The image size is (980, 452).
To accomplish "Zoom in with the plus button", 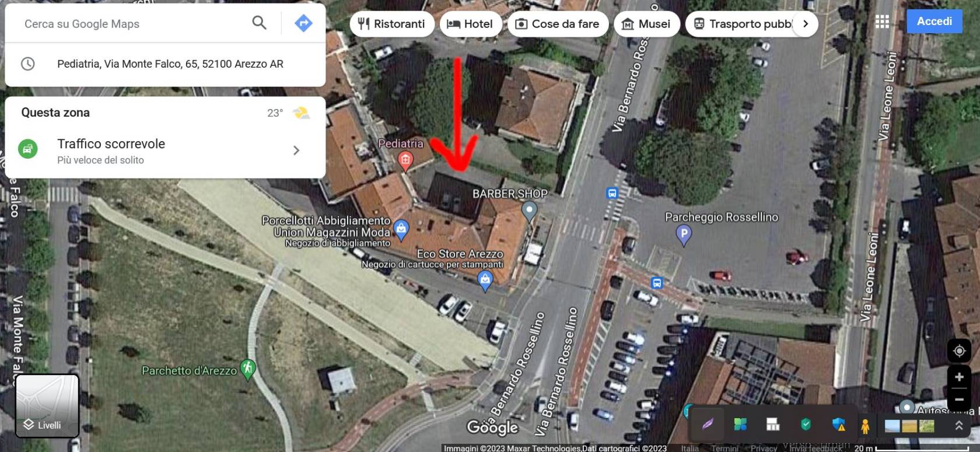I will point(959,377).
